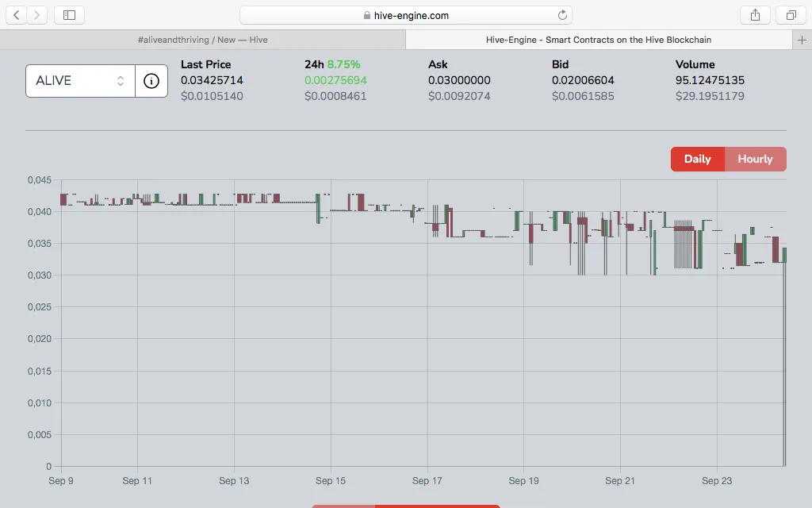Go back with Safari's back arrow

click(16, 15)
